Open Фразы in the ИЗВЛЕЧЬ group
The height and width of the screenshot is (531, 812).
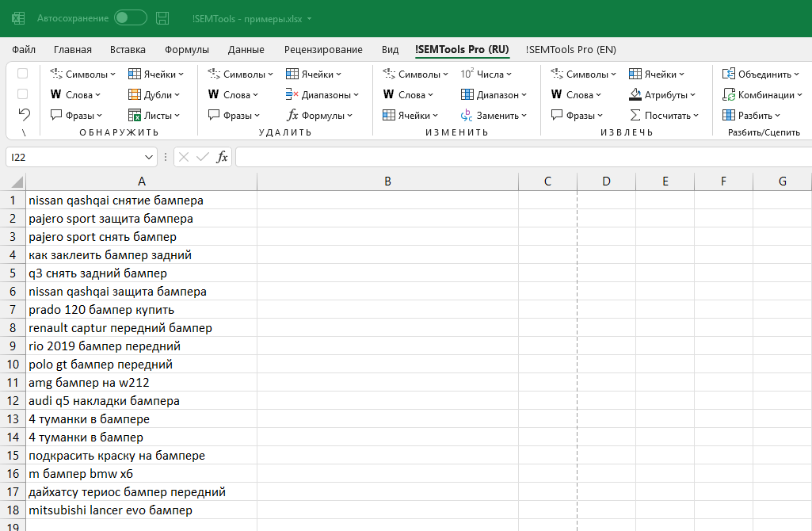point(577,116)
